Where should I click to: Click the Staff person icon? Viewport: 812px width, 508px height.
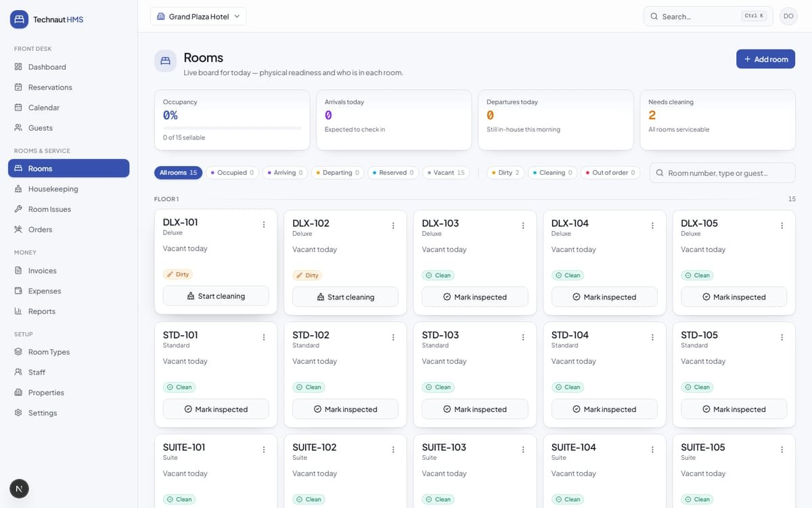[18, 372]
